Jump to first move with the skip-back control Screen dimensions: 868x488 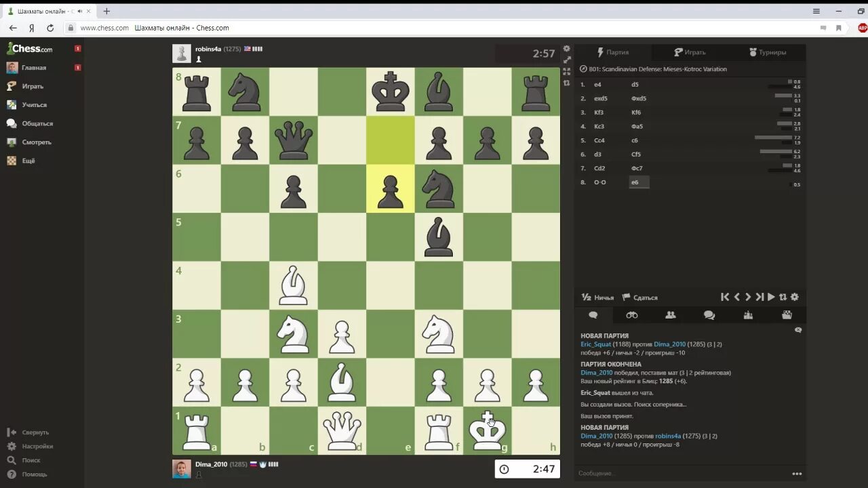724,297
